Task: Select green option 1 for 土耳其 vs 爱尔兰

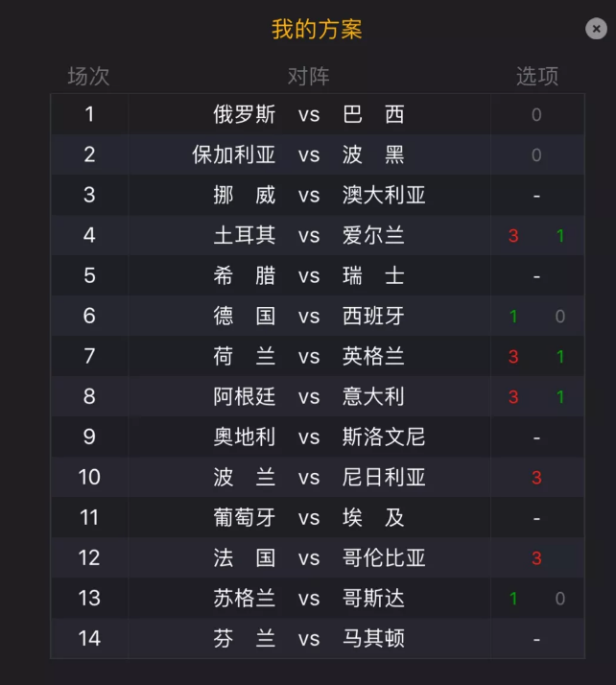Action: tap(560, 236)
